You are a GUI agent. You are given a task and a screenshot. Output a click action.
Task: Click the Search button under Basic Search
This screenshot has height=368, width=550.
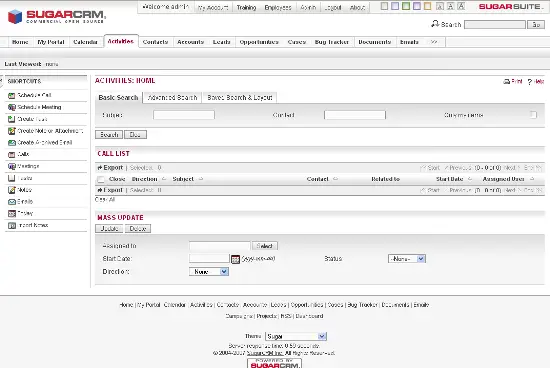[x=109, y=135]
